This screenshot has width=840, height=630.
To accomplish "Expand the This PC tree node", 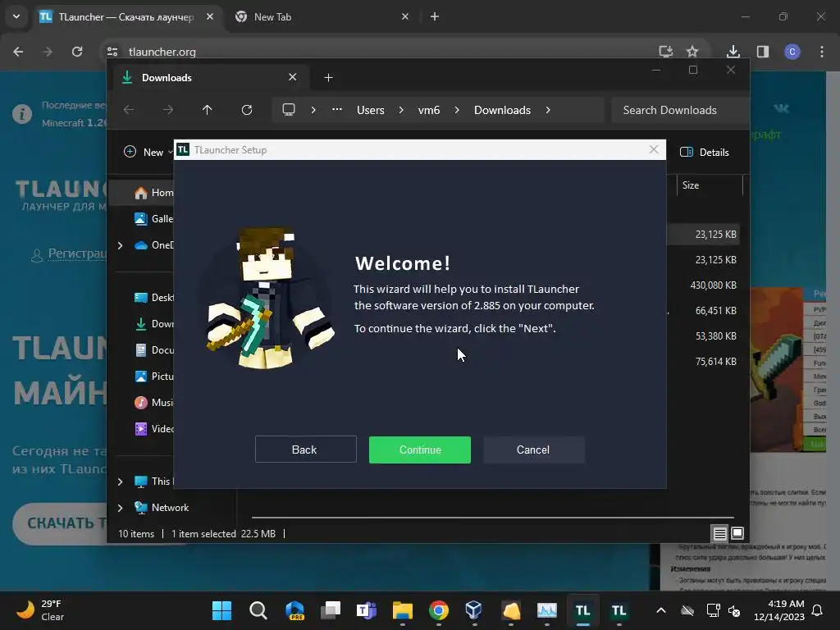I will (120, 482).
